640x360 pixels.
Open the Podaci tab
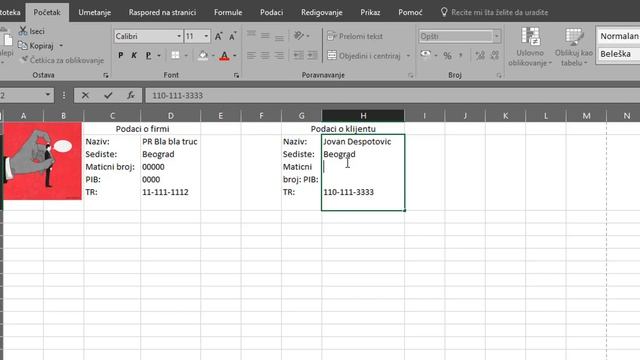click(271, 12)
